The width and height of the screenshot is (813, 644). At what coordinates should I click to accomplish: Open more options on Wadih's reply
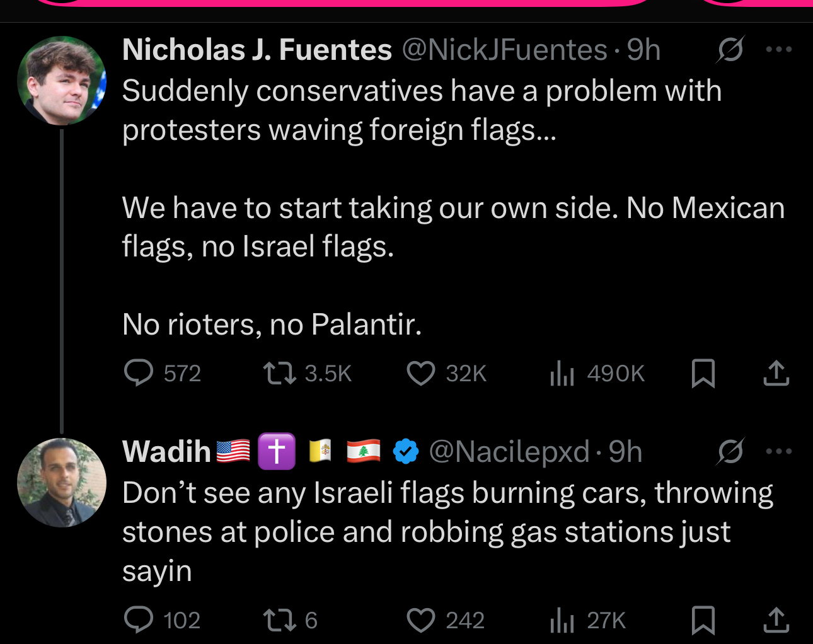coord(779,451)
